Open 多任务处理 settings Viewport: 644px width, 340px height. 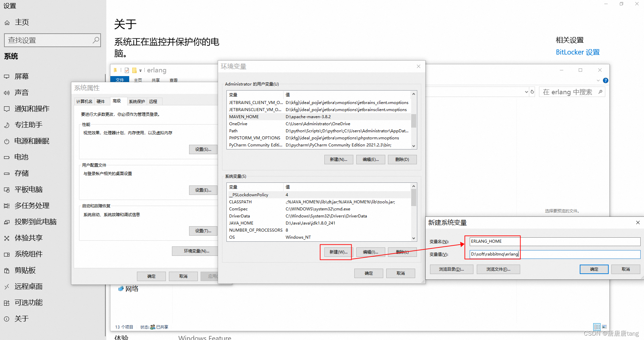(x=27, y=206)
